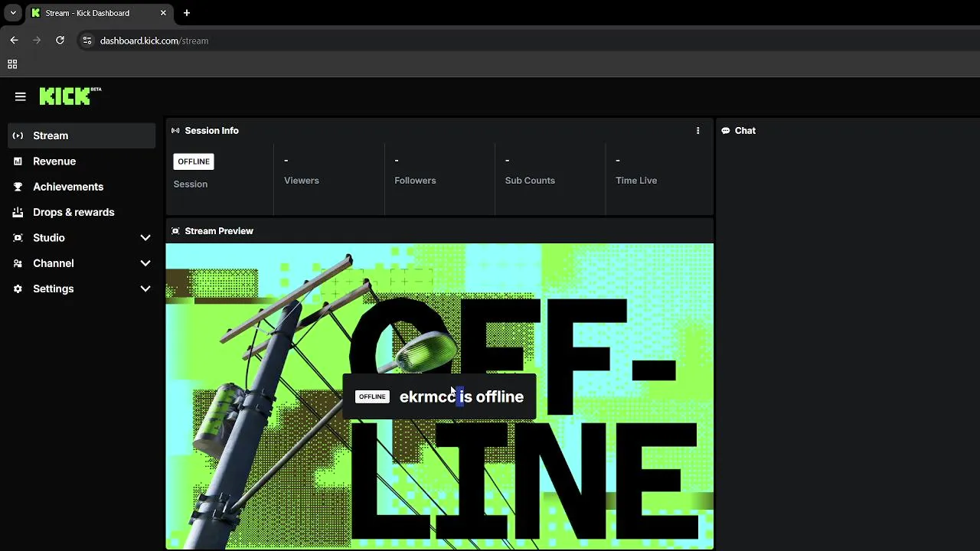Click the Achievements trophy icon
This screenshot has width=980, height=551.
(x=18, y=187)
